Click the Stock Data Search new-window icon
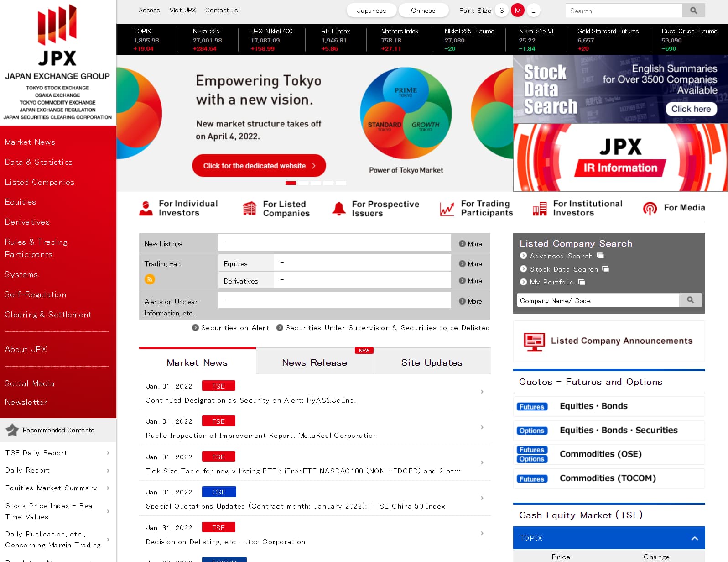The width and height of the screenshot is (728, 562). coord(606,269)
